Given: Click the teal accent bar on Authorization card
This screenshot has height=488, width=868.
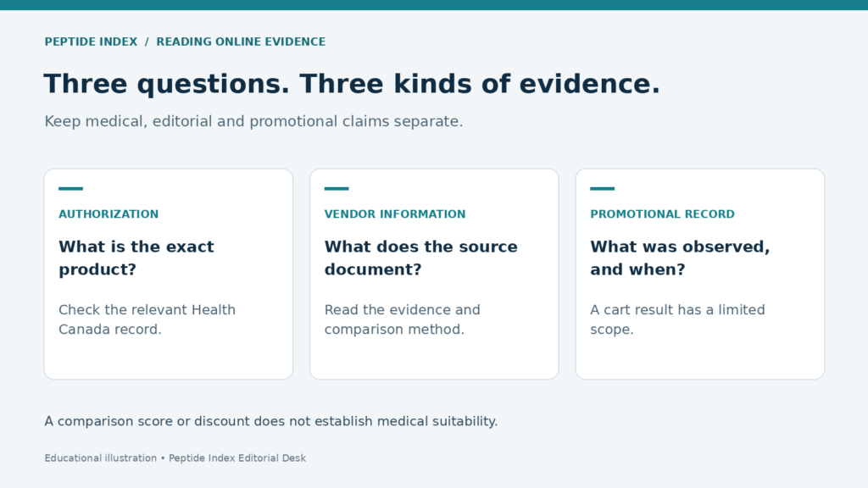Looking at the screenshot, I should tap(71, 189).
